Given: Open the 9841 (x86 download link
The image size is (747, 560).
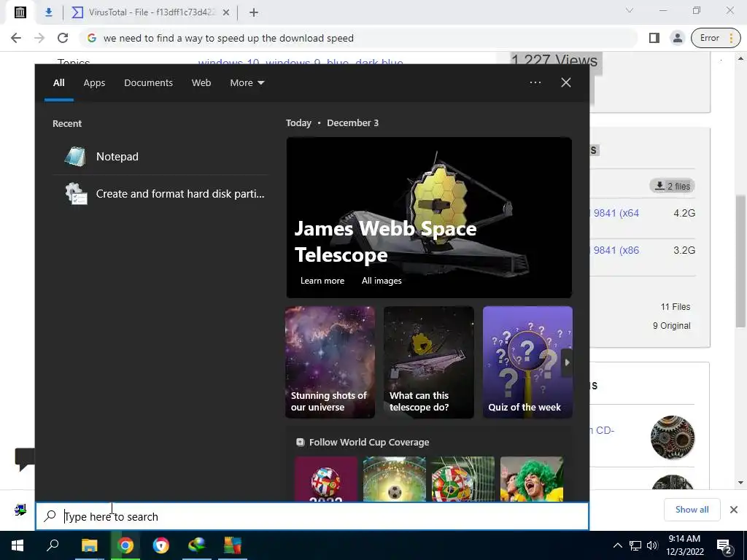Looking at the screenshot, I should click(x=616, y=250).
